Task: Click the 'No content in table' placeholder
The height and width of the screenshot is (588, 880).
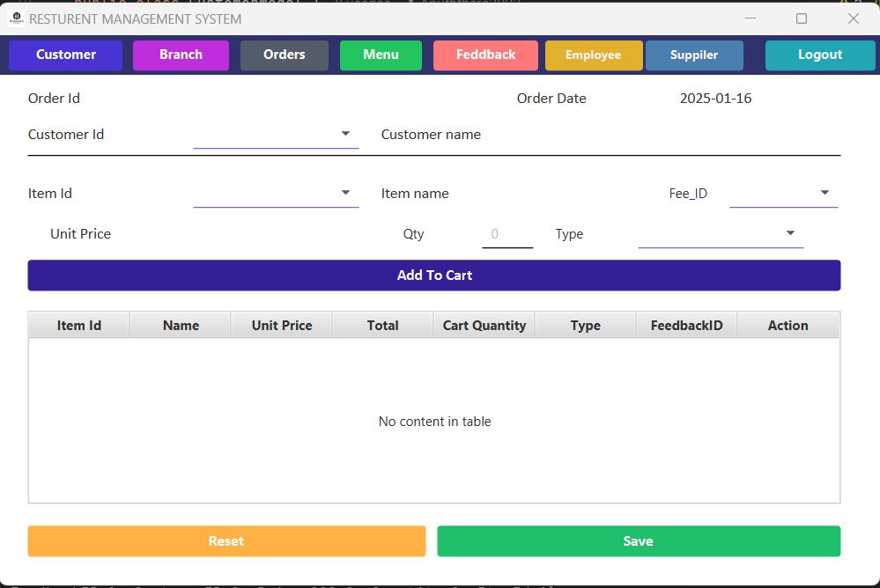Action: coord(434,422)
